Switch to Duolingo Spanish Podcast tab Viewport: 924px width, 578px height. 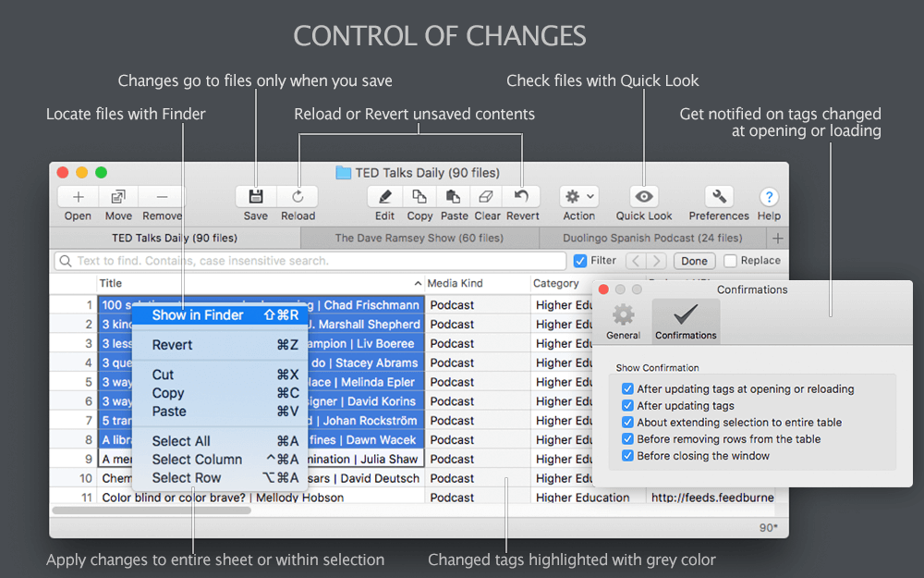(x=652, y=239)
